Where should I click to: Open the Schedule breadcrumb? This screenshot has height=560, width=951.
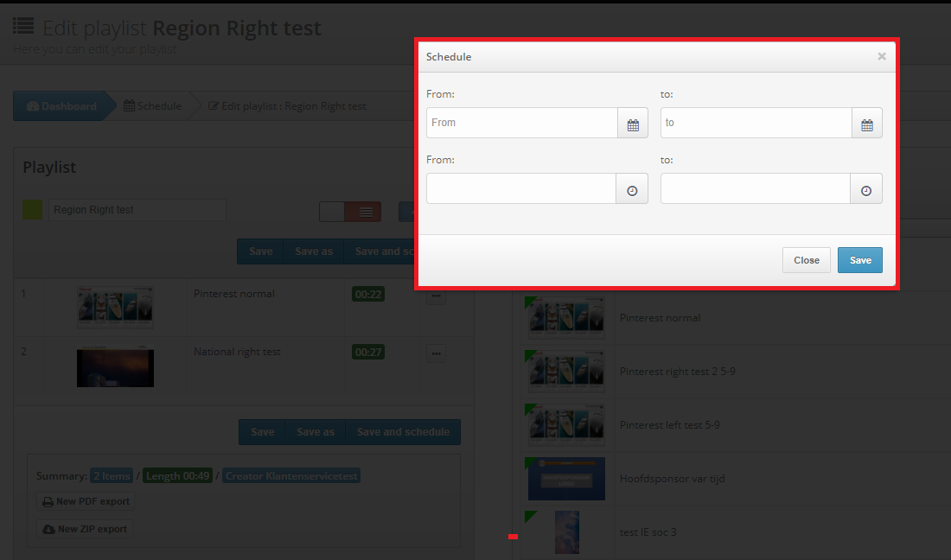coord(152,106)
